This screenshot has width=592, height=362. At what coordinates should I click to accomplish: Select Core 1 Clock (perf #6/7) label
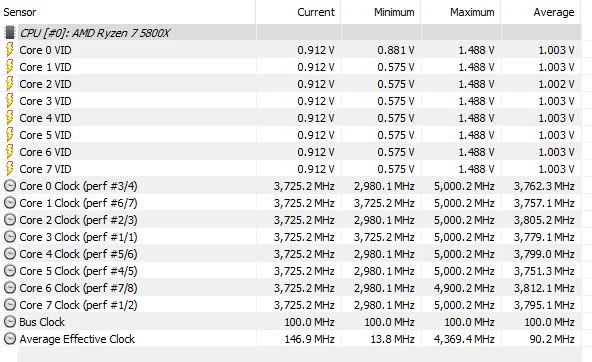coord(78,203)
